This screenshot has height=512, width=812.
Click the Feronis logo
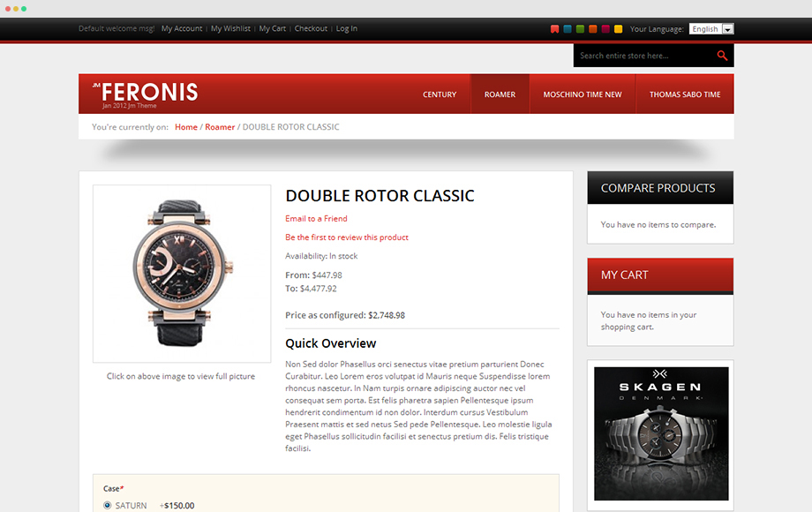click(145, 94)
